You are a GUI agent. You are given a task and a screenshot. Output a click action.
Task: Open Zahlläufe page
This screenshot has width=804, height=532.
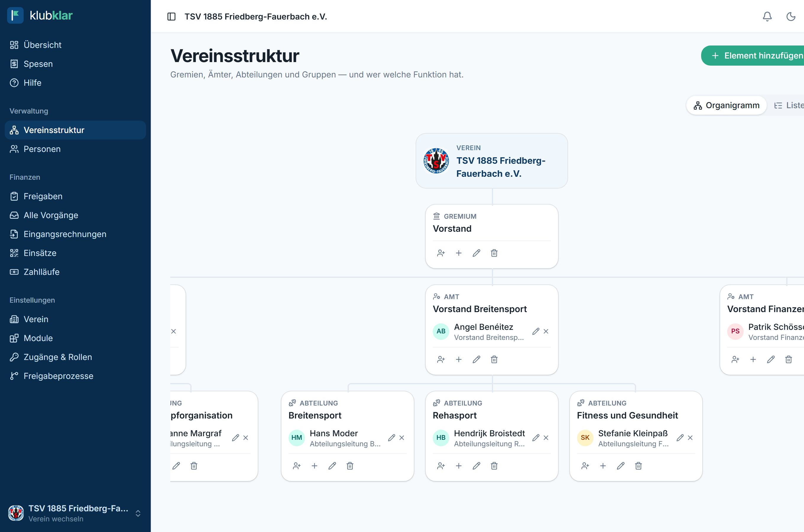[x=75, y=272]
